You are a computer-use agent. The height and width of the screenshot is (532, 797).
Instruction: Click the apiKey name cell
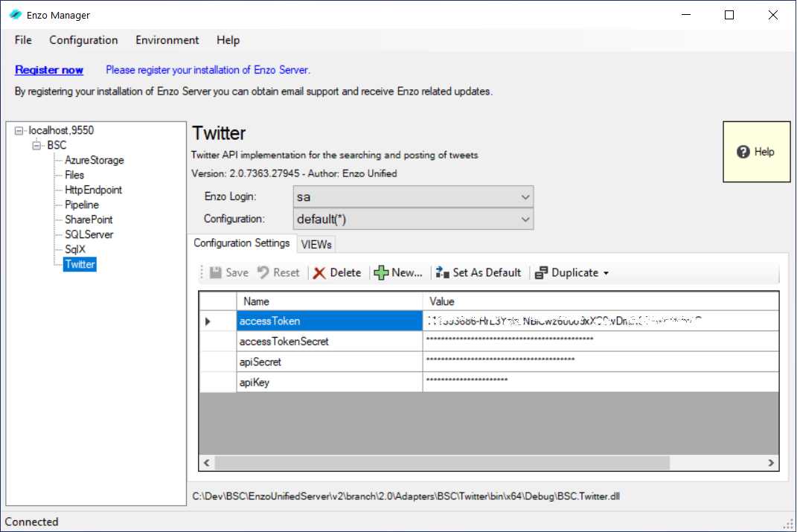click(330, 382)
